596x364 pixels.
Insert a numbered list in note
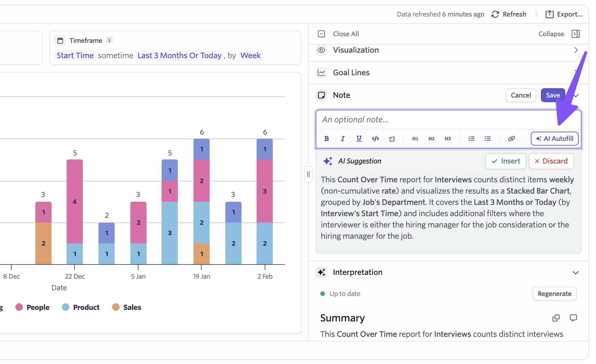click(471, 139)
